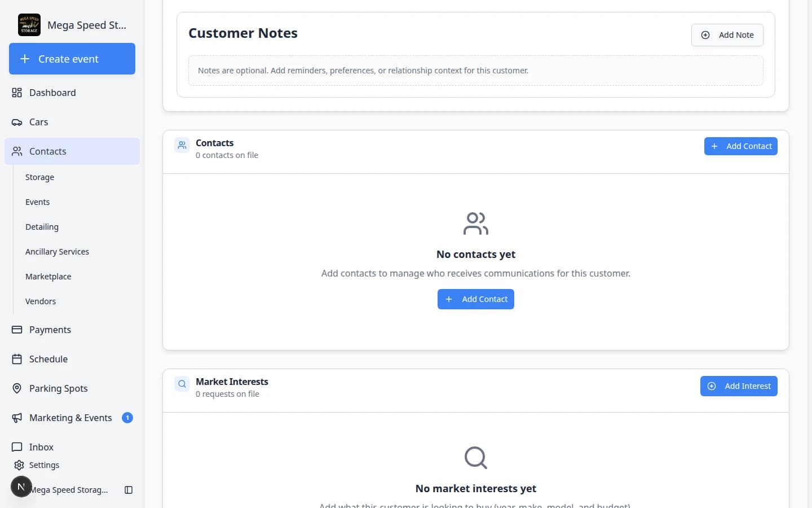Click the Add Contact button in Contacts header

(x=741, y=146)
